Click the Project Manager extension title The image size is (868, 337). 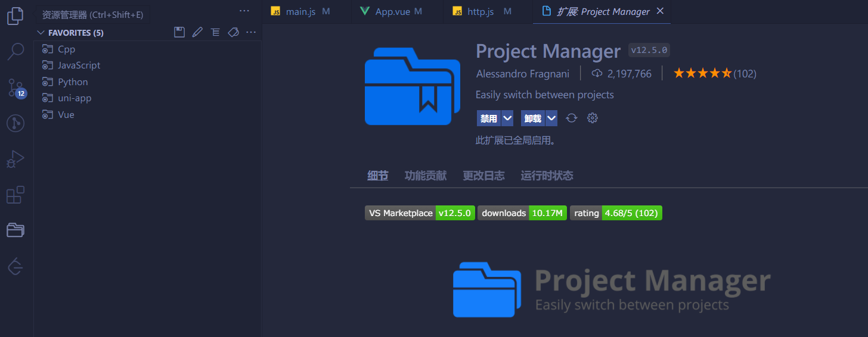pos(548,51)
